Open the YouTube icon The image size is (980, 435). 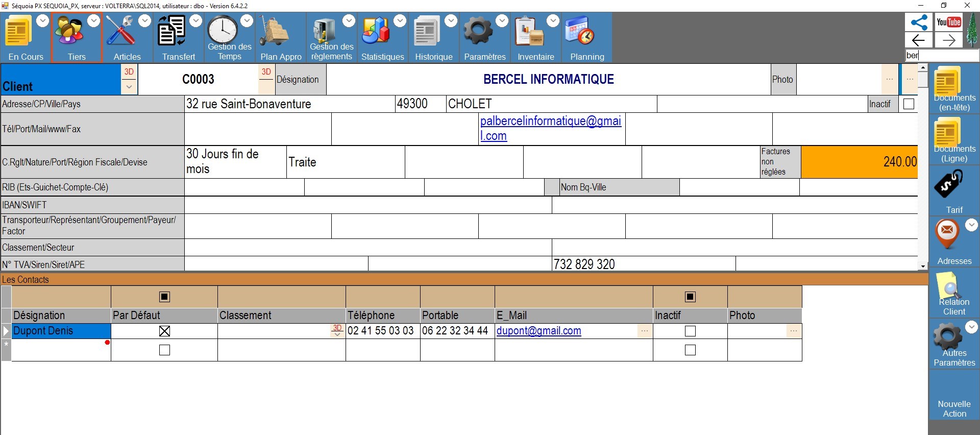click(x=949, y=22)
